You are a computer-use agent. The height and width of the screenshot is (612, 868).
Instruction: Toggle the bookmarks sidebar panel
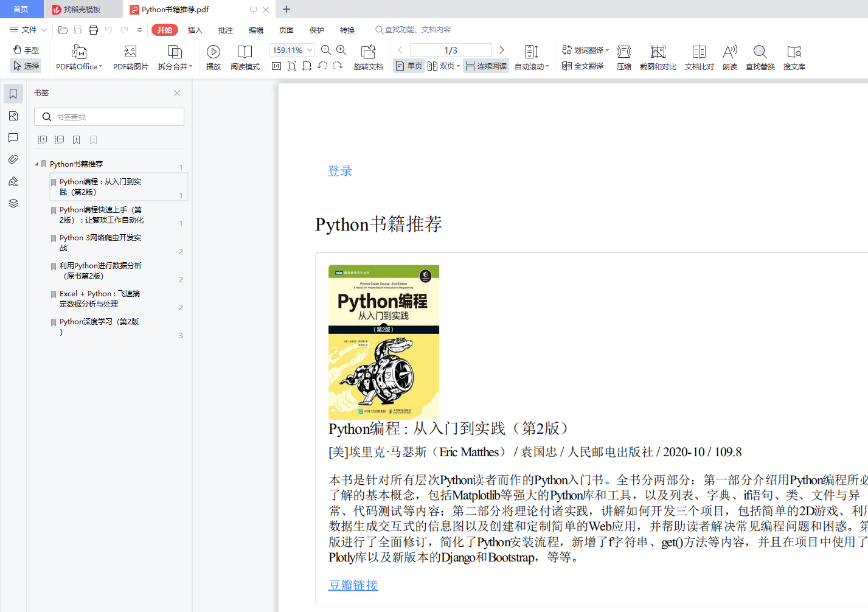(13, 94)
